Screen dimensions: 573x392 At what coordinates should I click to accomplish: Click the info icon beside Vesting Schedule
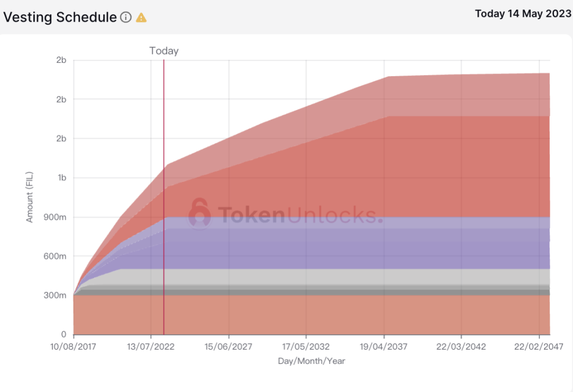pos(126,17)
